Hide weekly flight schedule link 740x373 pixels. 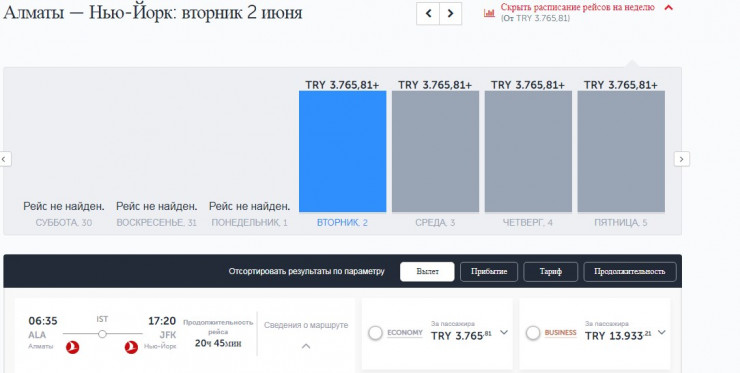pos(578,8)
